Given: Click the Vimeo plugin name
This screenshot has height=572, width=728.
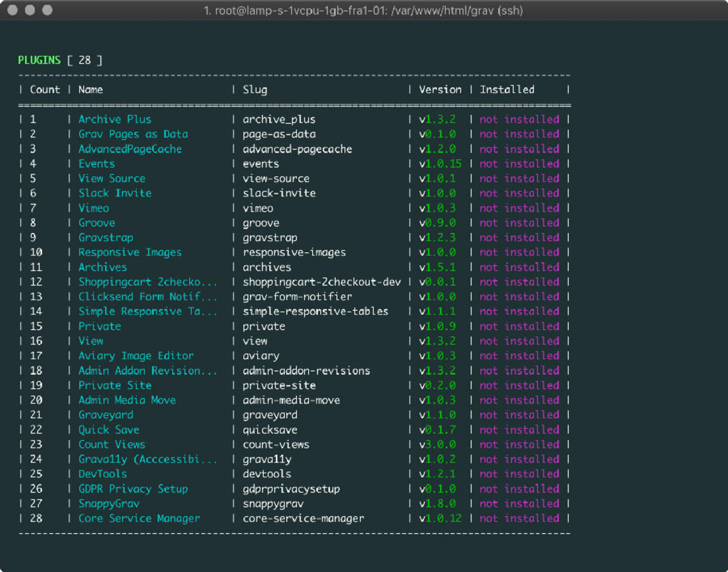Looking at the screenshot, I should (93, 208).
